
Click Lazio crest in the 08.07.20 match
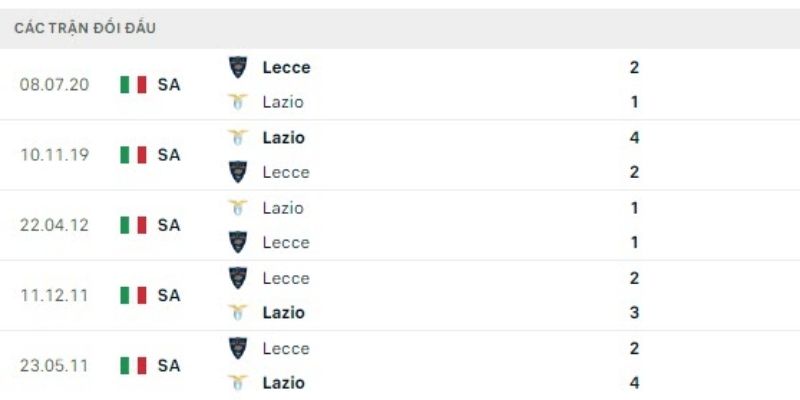click(x=238, y=102)
